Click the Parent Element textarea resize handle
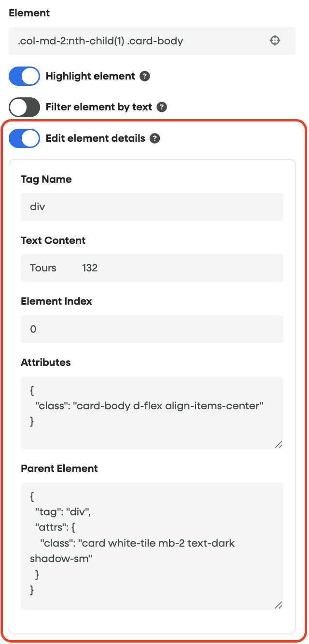Image resolution: width=309 pixels, height=644 pixels. [x=278, y=604]
